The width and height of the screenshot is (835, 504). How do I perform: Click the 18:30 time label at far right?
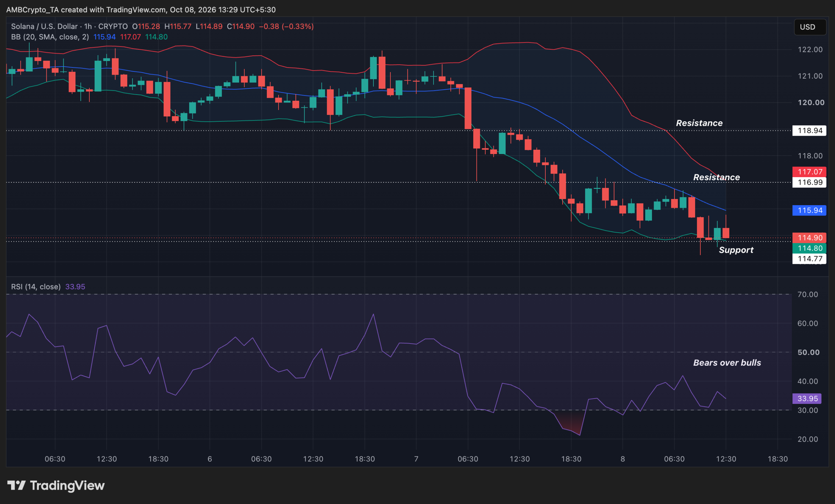click(777, 459)
